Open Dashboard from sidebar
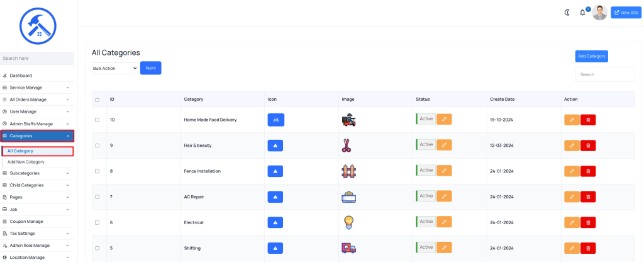The height and width of the screenshot is (262, 644). click(37, 76)
